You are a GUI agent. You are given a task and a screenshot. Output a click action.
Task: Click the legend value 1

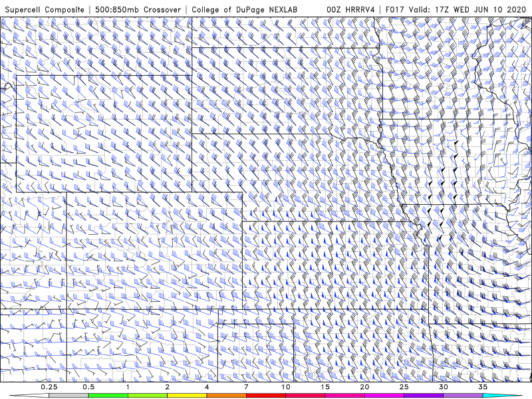tap(128, 387)
